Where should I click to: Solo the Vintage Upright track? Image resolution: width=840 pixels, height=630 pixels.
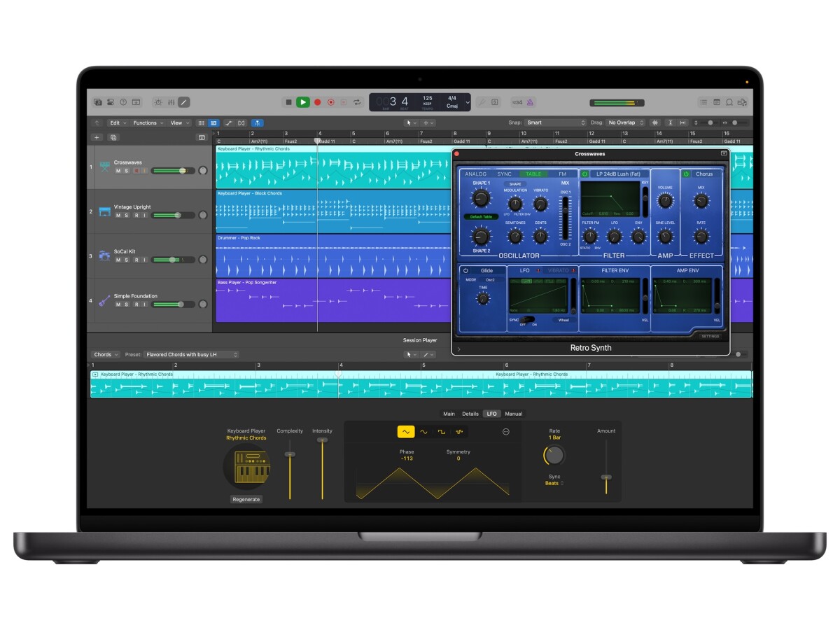coord(127,216)
